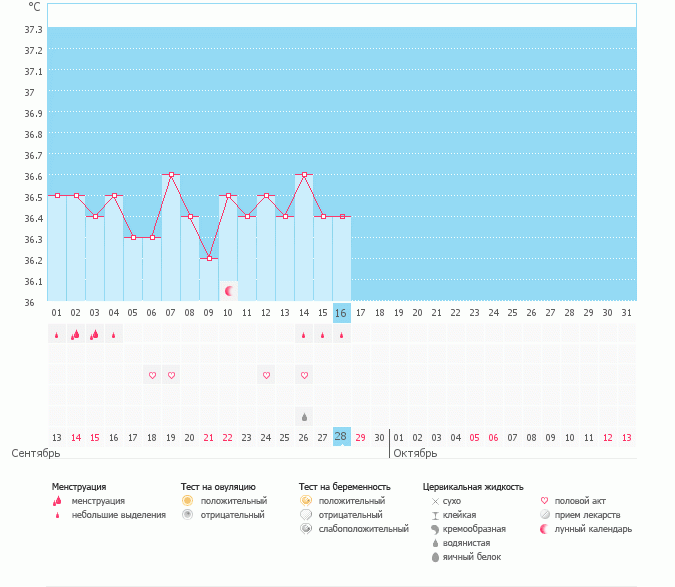Click the light discharge icon on cycle day 04

tap(114, 336)
